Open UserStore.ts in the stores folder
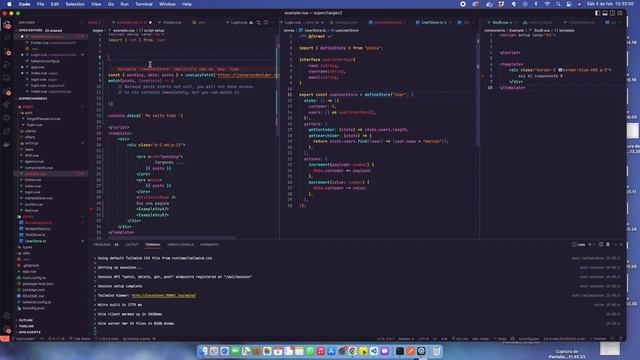This screenshot has width=640, height=360. [x=36, y=241]
